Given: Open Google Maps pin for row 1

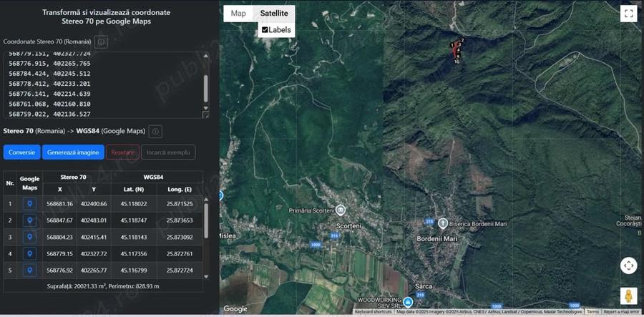Looking at the screenshot, I should 29,204.
